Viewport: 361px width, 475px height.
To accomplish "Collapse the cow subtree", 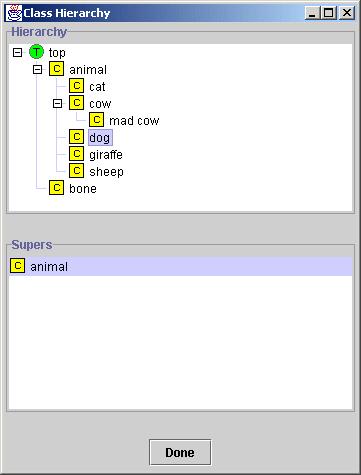I will point(58,103).
